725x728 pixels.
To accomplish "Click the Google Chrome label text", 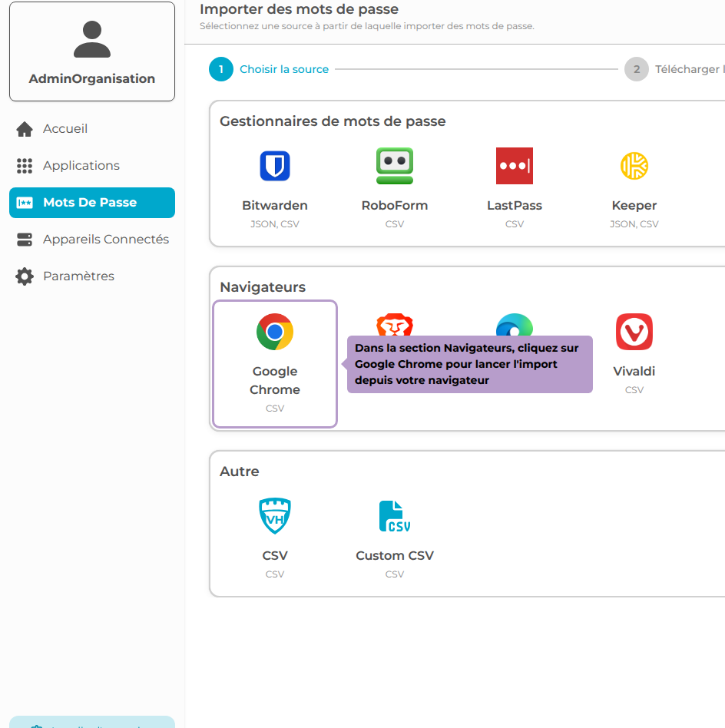I will point(274,380).
